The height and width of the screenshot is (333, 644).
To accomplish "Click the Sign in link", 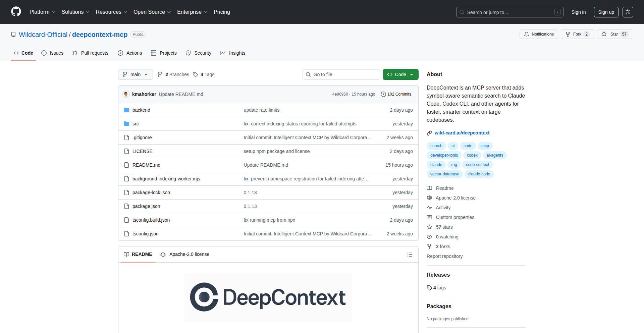I will (x=578, y=12).
